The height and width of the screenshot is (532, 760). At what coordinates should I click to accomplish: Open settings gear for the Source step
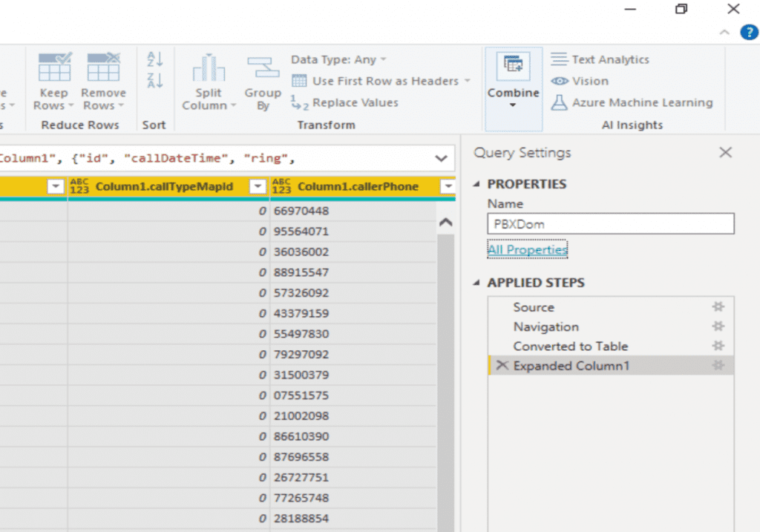tap(718, 306)
